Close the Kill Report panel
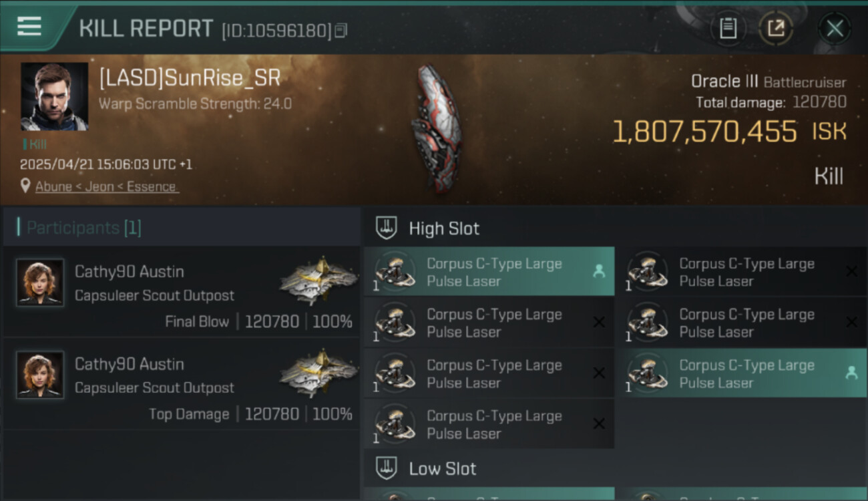 click(x=835, y=29)
